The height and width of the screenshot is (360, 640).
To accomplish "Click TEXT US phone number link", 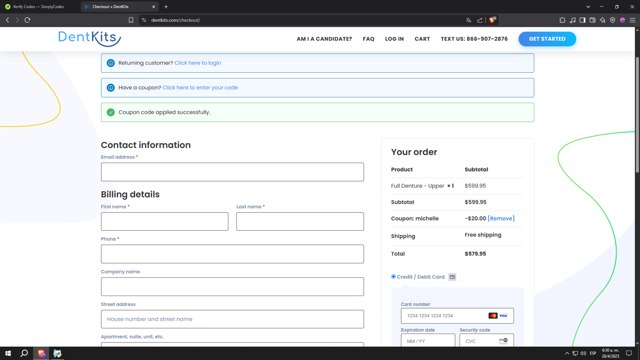I will click(474, 39).
